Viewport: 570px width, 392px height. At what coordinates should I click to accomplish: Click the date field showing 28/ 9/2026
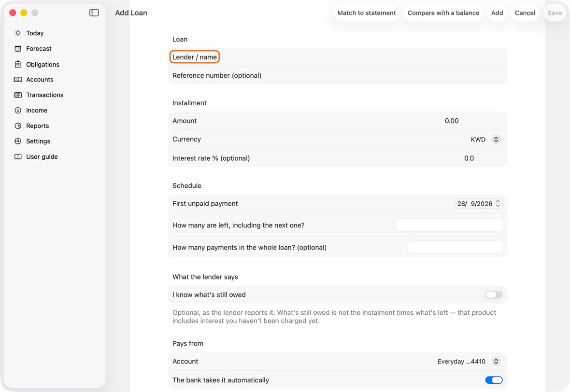coord(479,203)
